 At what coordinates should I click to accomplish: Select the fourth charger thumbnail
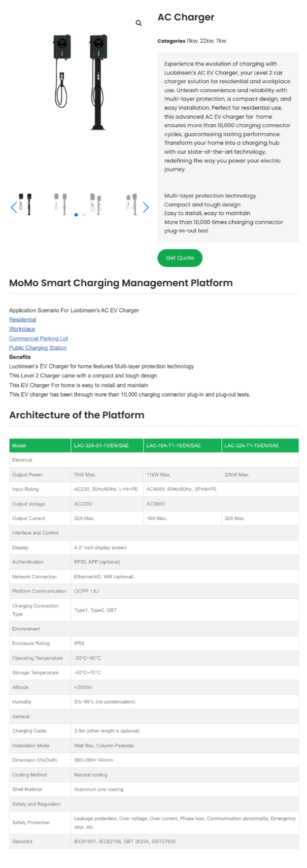click(x=131, y=203)
